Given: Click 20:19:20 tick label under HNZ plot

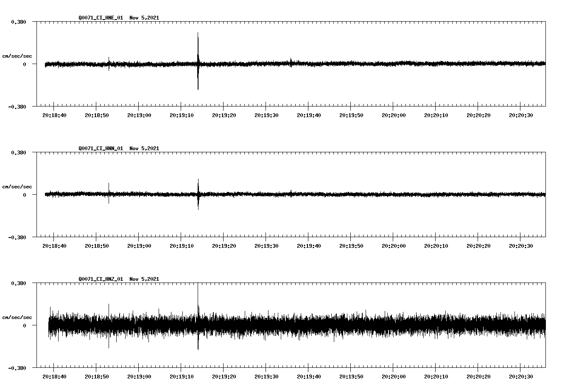Looking at the screenshot, I should tap(224, 376).
